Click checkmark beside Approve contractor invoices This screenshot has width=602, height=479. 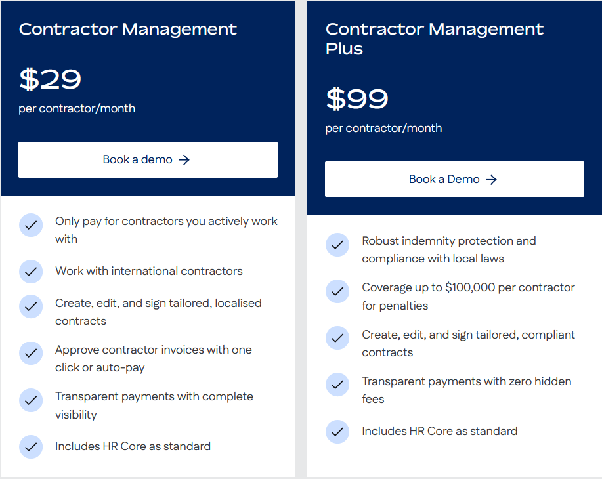[x=31, y=353]
